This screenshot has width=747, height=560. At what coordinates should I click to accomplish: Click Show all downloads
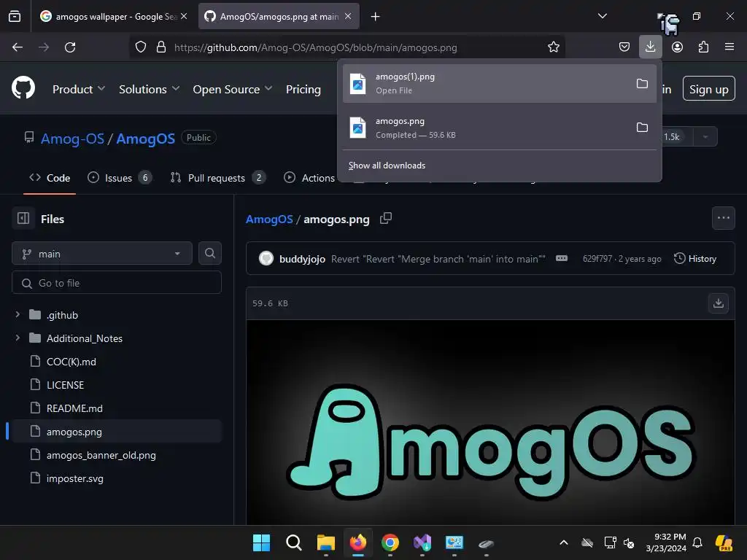tap(387, 166)
